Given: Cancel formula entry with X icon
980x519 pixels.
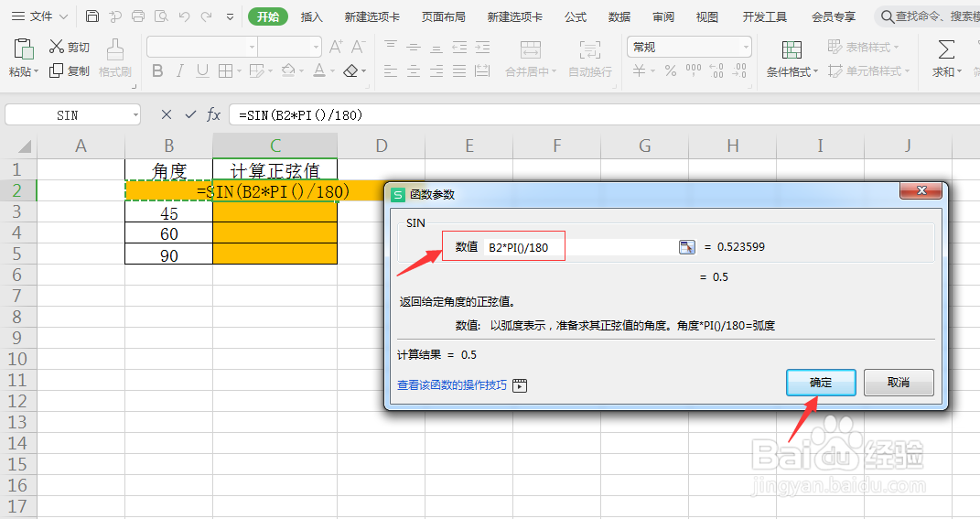Looking at the screenshot, I should point(167,114).
